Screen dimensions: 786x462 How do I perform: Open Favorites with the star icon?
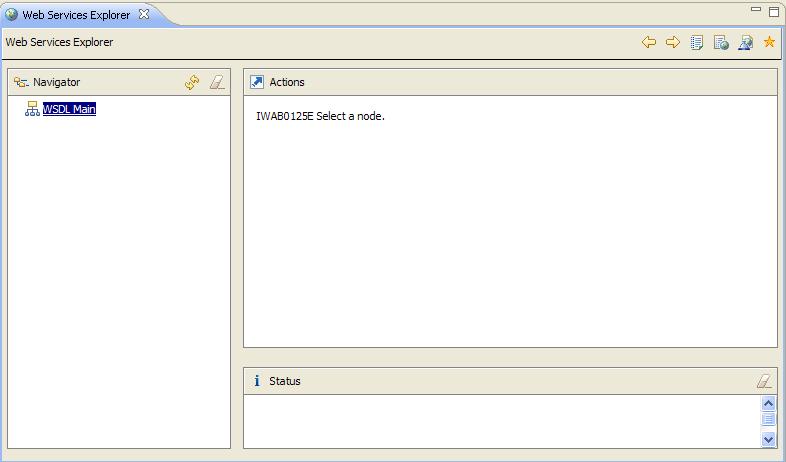click(769, 42)
